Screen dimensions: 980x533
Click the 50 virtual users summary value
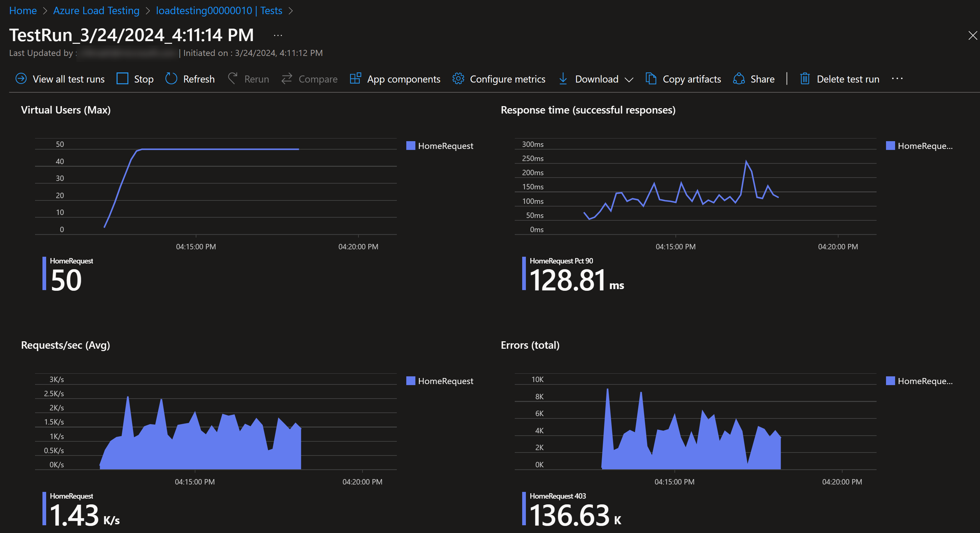66,280
